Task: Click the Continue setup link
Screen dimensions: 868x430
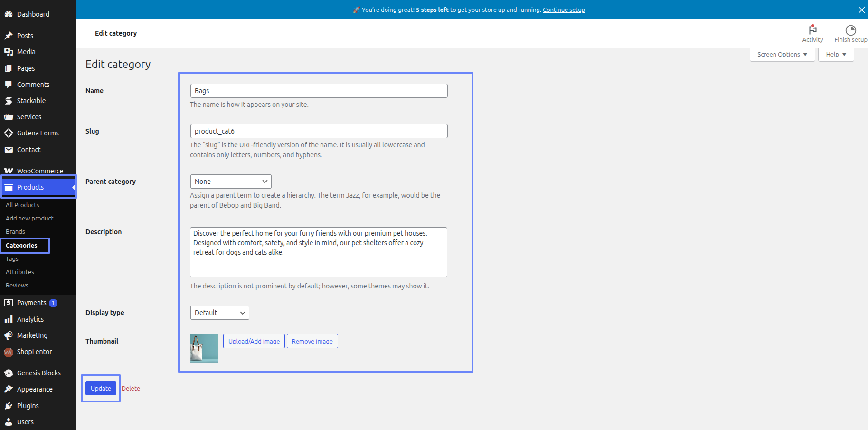Action: (564, 10)
